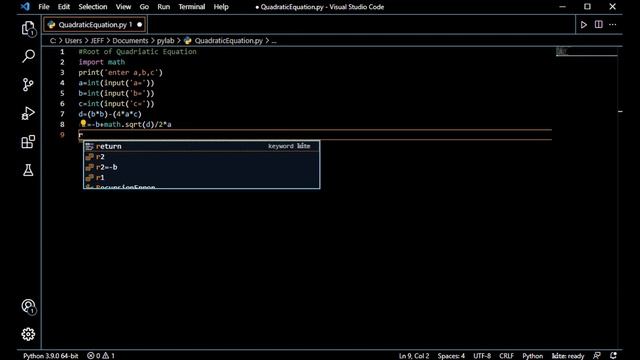Image resolution: width=640 pixels, height=360 pixels.
Task: Click the breadcrumb ellipsis symbol segment
Action: pyautogui.click(x=274, y=41)
